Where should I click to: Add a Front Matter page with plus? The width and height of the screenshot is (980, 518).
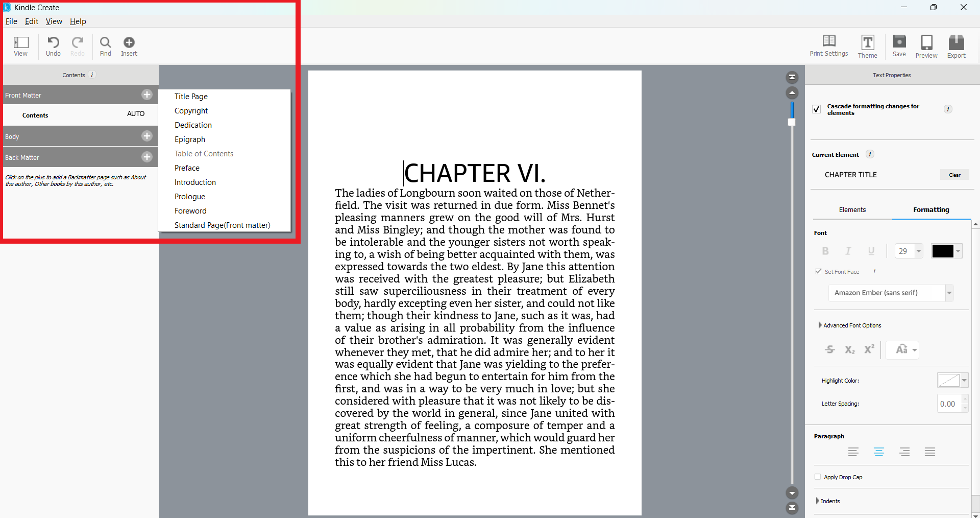coord(147,95)
